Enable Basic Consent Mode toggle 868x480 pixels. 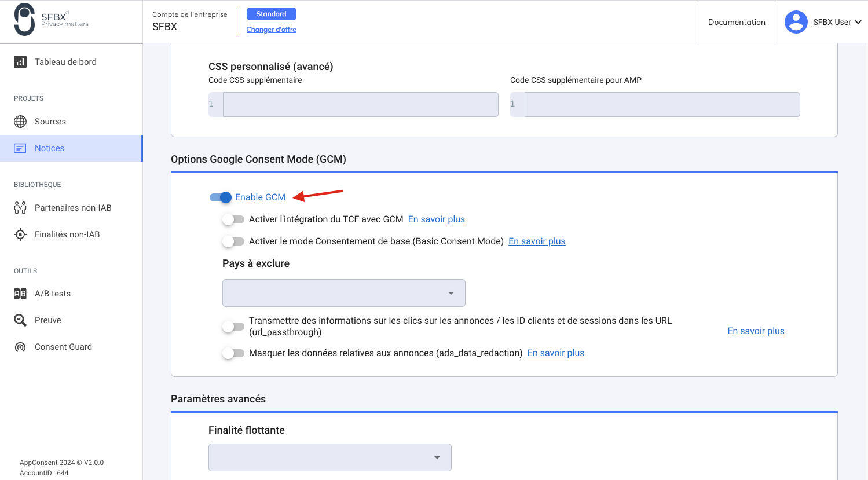tap(234, 241)
